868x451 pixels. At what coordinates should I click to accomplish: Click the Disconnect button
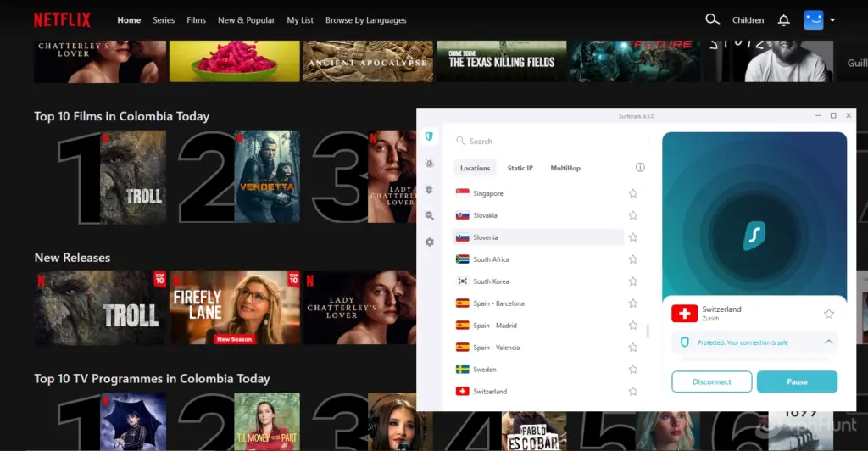pos(711,381)
